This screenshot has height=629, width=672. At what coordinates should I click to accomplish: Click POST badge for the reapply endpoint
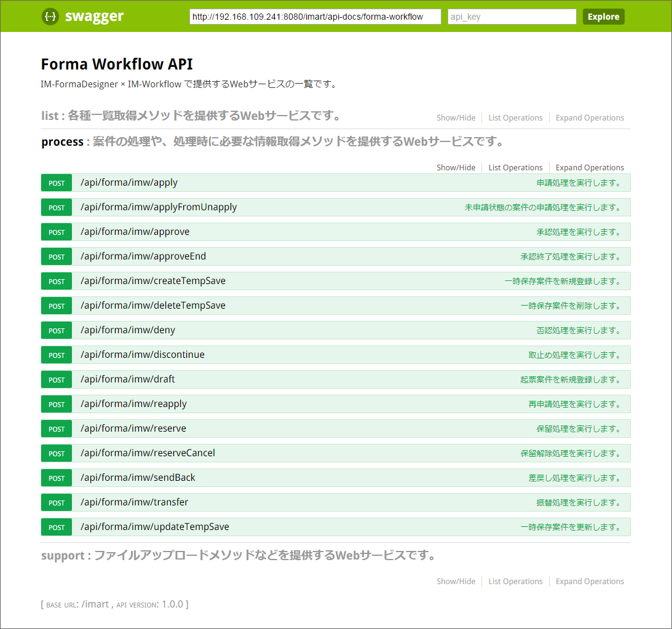point(57,404)
